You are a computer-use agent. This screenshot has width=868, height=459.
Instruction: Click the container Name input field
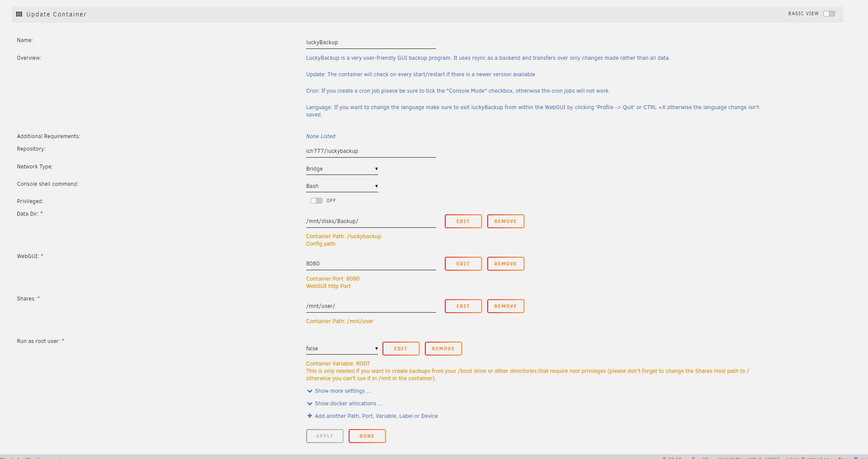[371, 42]
